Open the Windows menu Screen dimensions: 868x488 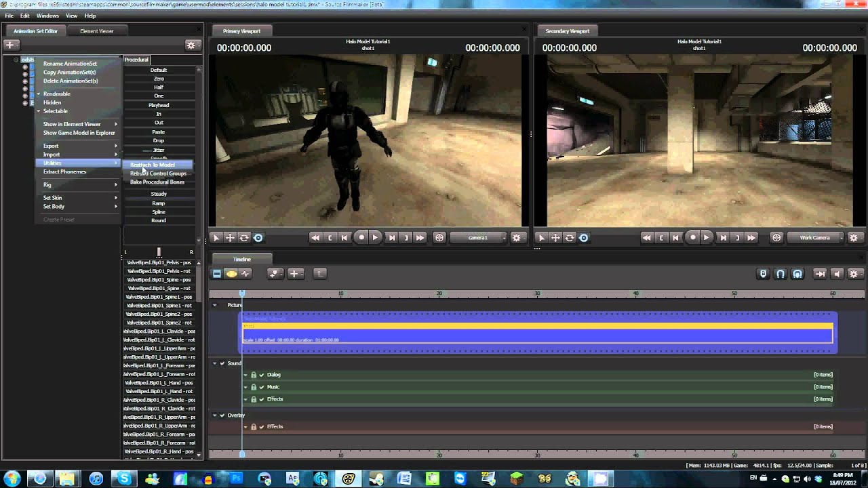tap(47, 16)
